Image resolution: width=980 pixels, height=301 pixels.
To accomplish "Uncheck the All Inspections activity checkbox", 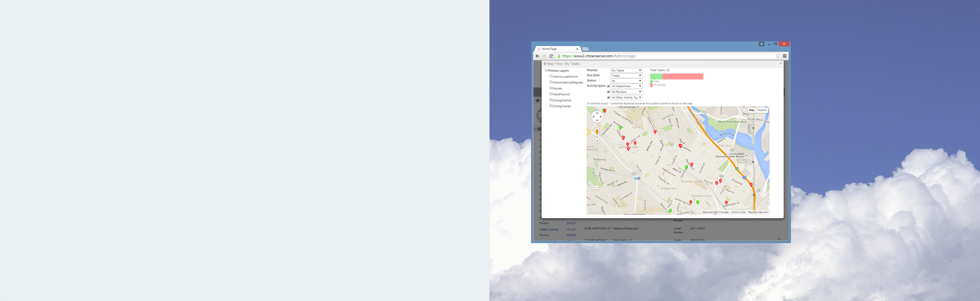I will pyautogui.click(x=608, y=86).
